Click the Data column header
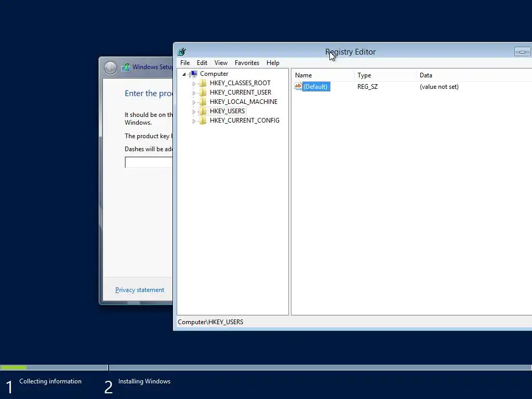 click(x=474, y=75)
